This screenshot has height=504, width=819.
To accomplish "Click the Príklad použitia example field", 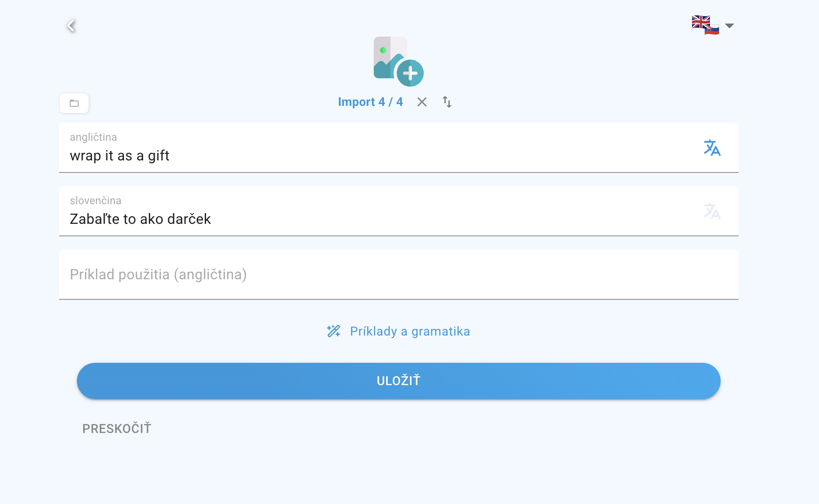I will [158, 275].
